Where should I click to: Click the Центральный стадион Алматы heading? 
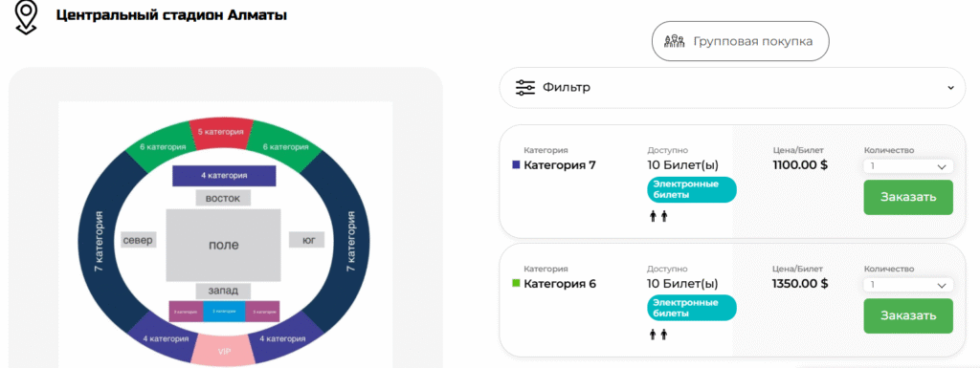(x=171, y=15)
